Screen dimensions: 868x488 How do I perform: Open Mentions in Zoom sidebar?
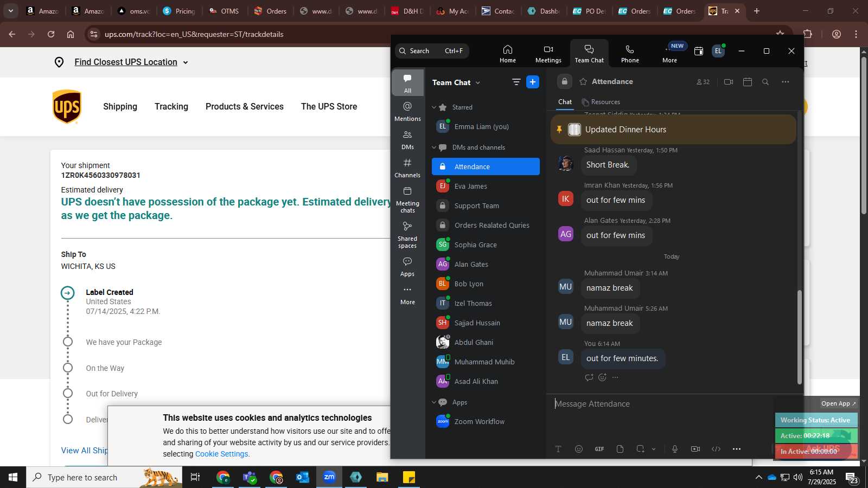[407, 111]
